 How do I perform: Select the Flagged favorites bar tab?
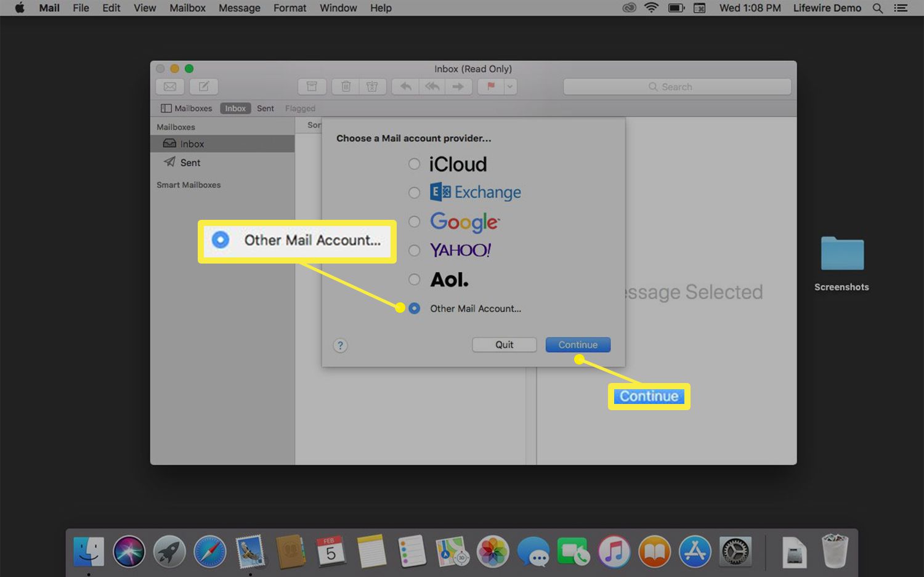point(300,108)
